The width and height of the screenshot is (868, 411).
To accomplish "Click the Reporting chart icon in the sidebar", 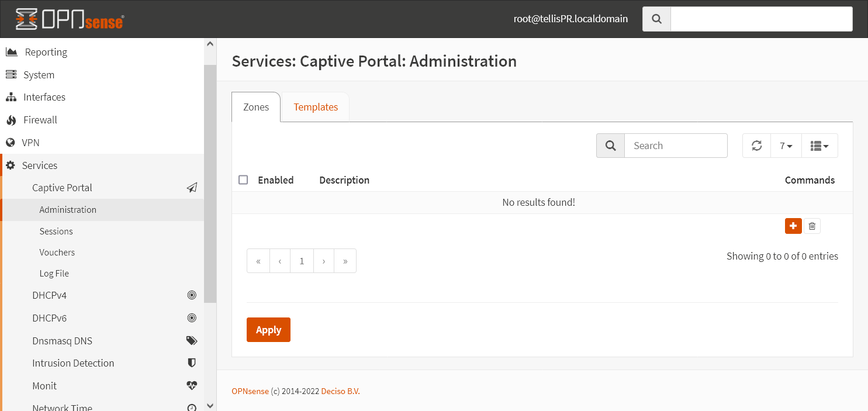I will pyautogui.click(x=12, y=51).
